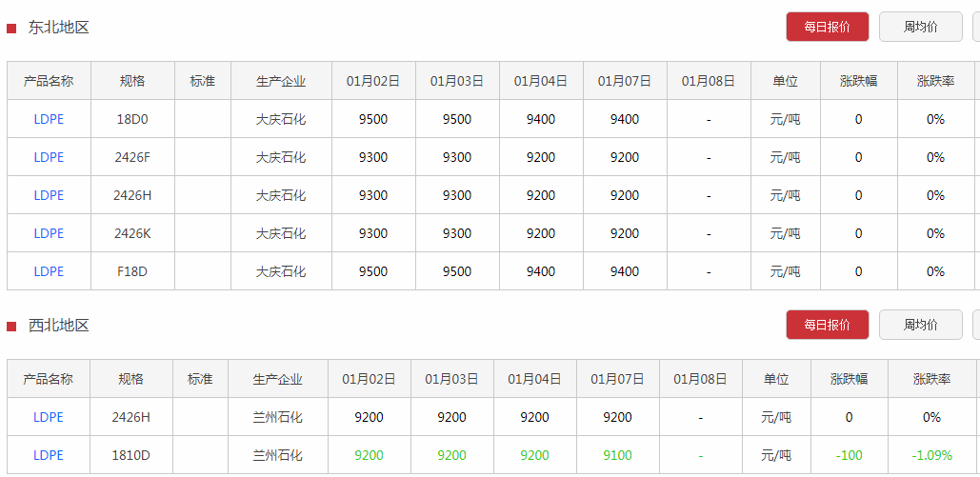The image size is (980, 477).
Task: Click 每日报价 button in 西北地区 section
Action: [827, 325]
